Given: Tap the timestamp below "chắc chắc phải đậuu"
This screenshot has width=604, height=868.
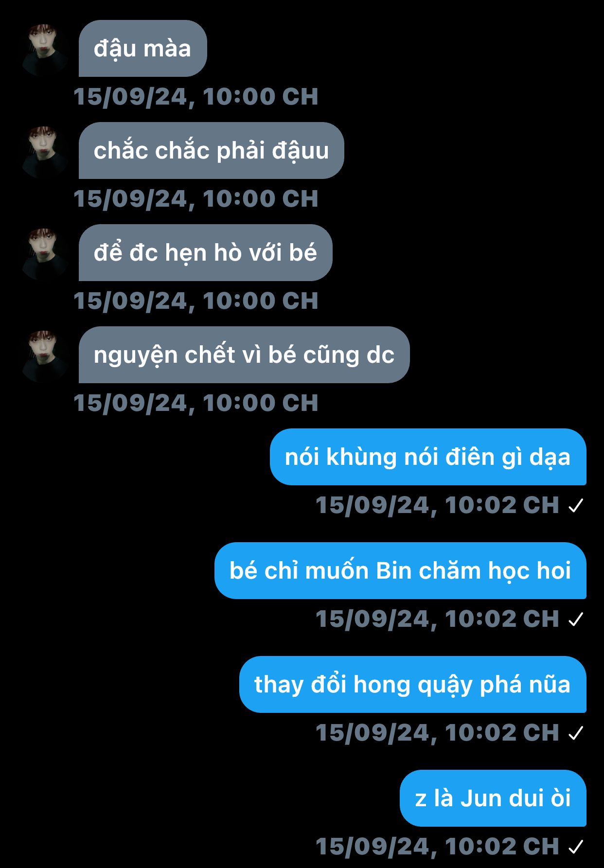Looking at the screenshot, I should point(196,199).
